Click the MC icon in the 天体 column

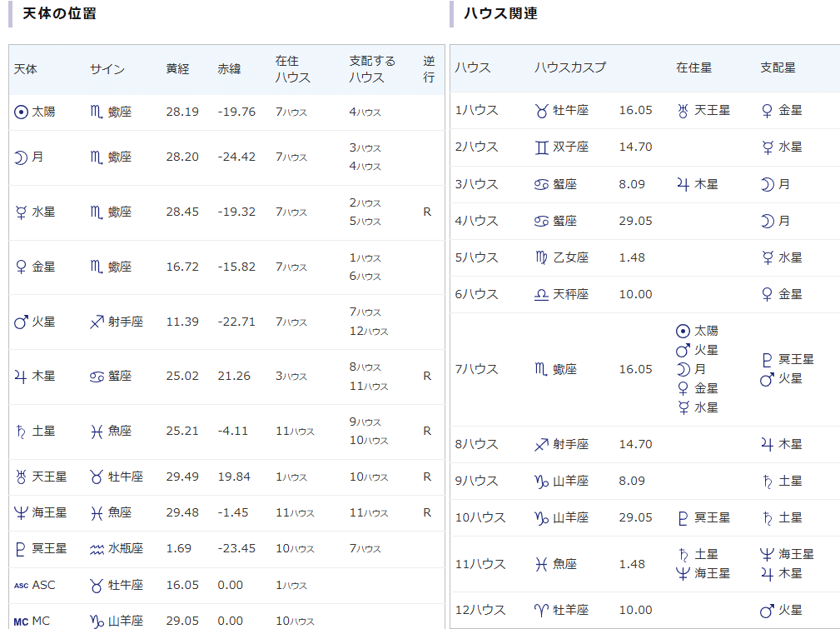click(22, 621)
